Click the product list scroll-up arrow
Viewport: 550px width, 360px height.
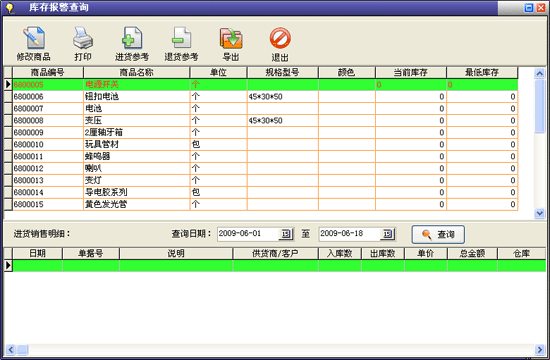(539, 73)
